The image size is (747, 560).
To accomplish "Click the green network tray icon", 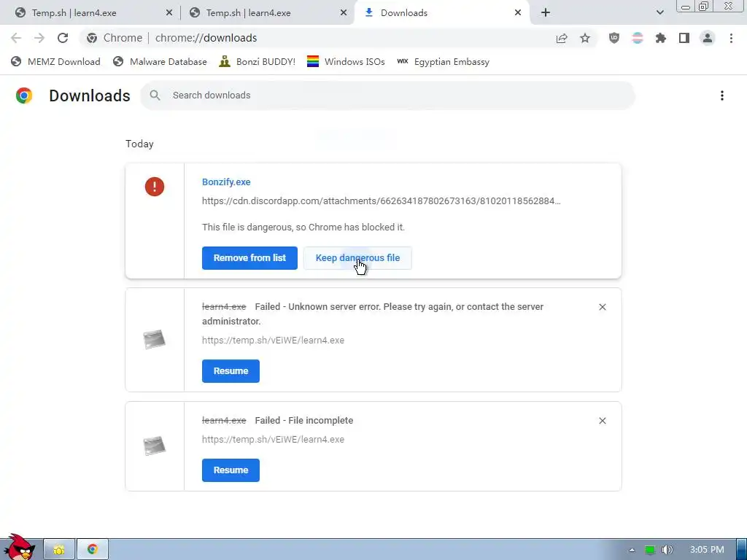I will (650, 550).
